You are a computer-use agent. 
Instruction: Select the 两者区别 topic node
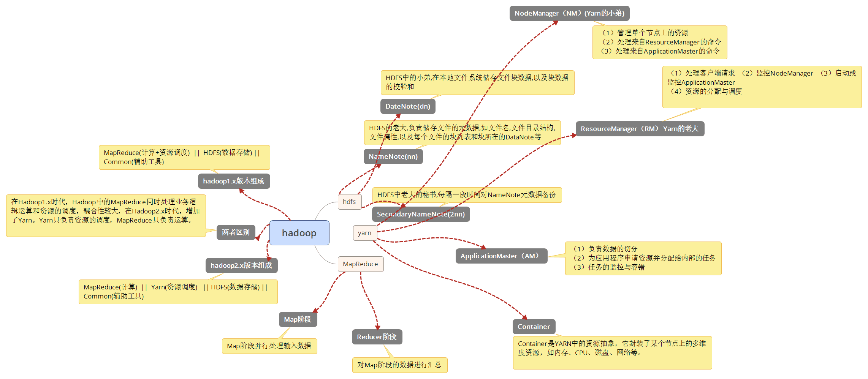tap(236, 232)
